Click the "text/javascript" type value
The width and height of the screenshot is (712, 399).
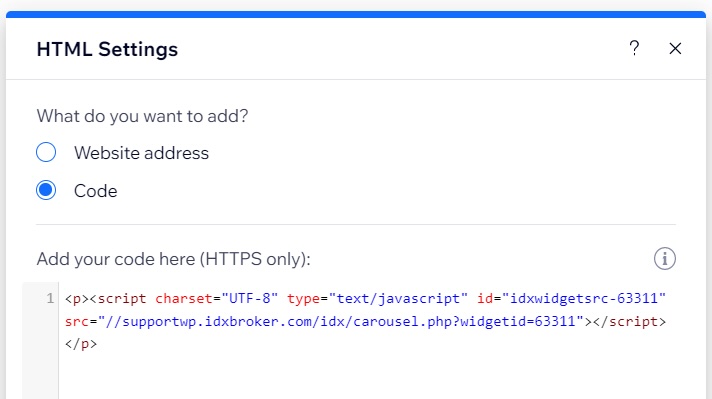(398, 299)
